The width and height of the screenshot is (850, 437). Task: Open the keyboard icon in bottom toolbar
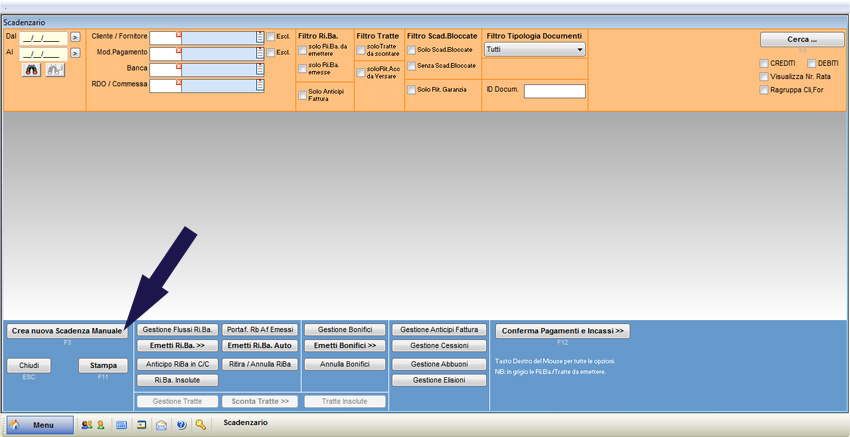tap(121, 425)
